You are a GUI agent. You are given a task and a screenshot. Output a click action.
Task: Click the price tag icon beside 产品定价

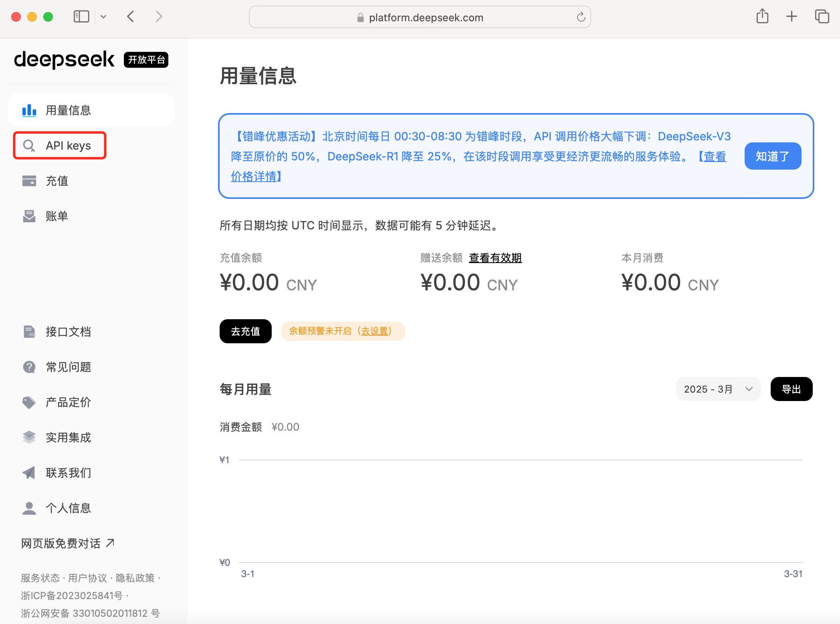(x=29, y=402)
